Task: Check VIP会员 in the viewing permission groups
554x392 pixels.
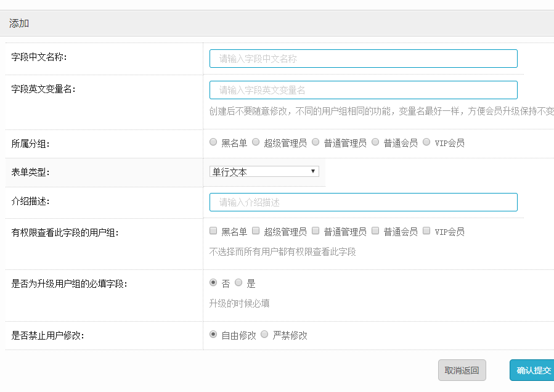Action: point(426,231)
